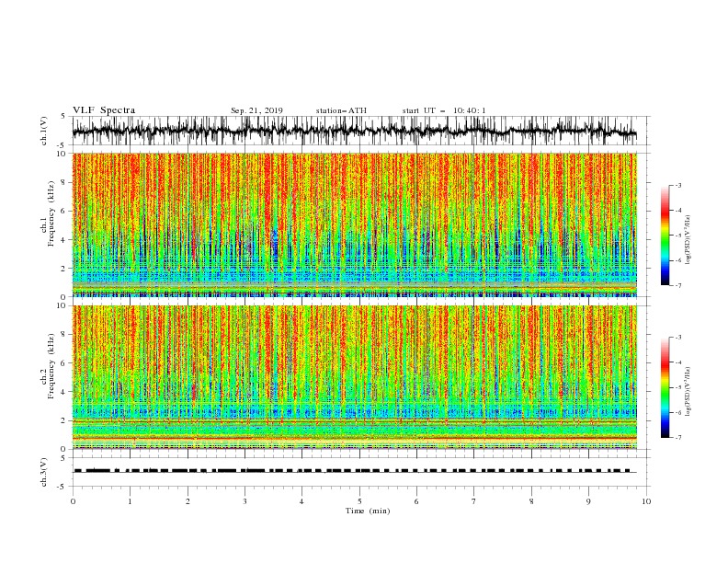Click the log(PSD) label of ch.1 colorbar
The height and width of the screenshot is (563, 728).
[688, 240]
